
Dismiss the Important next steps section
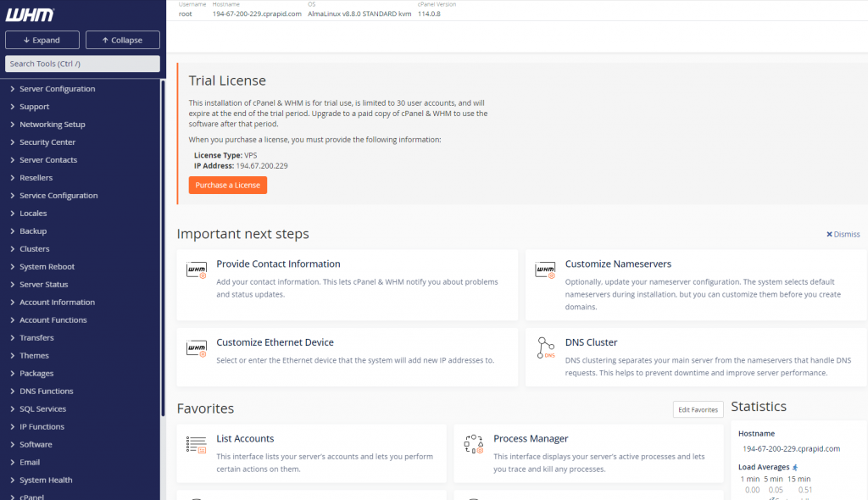tap(843, 235)
